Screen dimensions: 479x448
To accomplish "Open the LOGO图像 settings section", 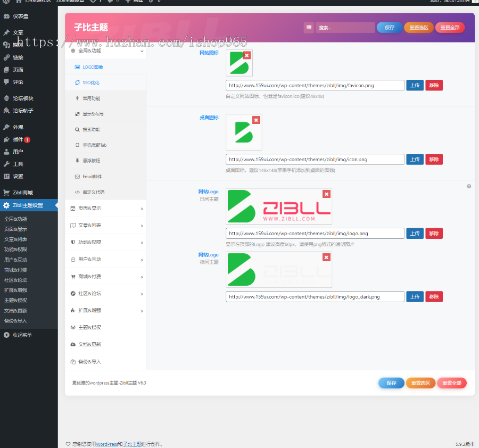I will pos(106,67).
